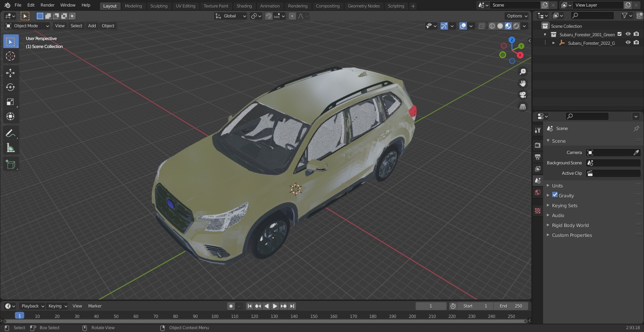Open the Playback popover
The height and width of the screenshot is (332, 644).
click(x=32, y=306)
